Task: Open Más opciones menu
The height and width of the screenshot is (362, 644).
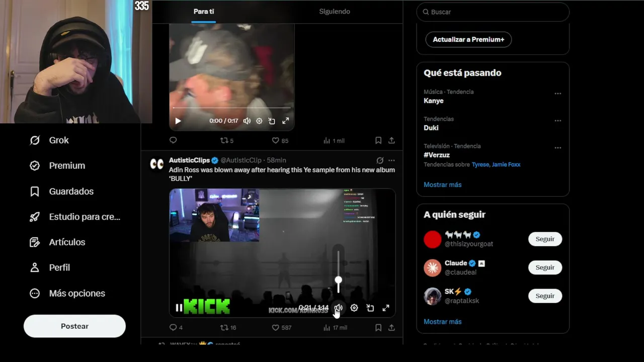Action: click(67, 293)
